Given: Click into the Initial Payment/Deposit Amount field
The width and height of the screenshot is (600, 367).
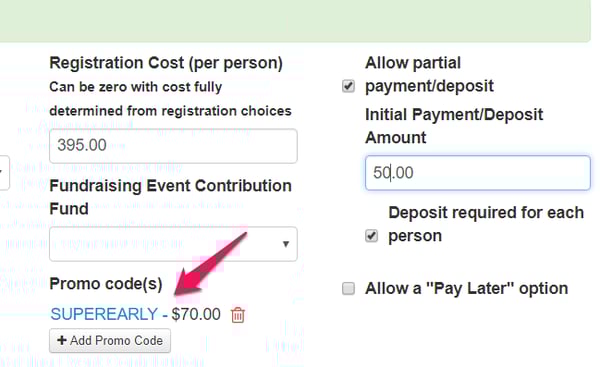Looking at the screenshot, I should [x=478, y=173].
